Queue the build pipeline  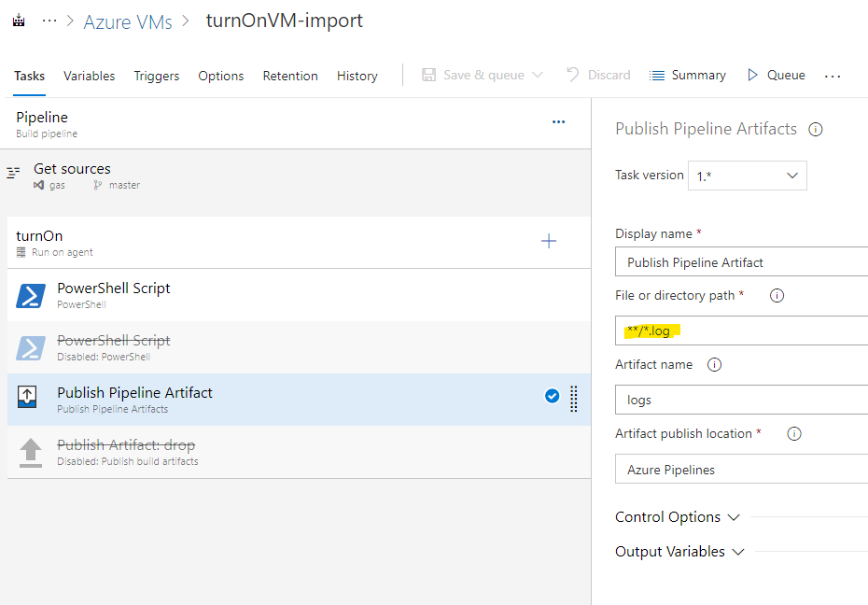[777, 75]
